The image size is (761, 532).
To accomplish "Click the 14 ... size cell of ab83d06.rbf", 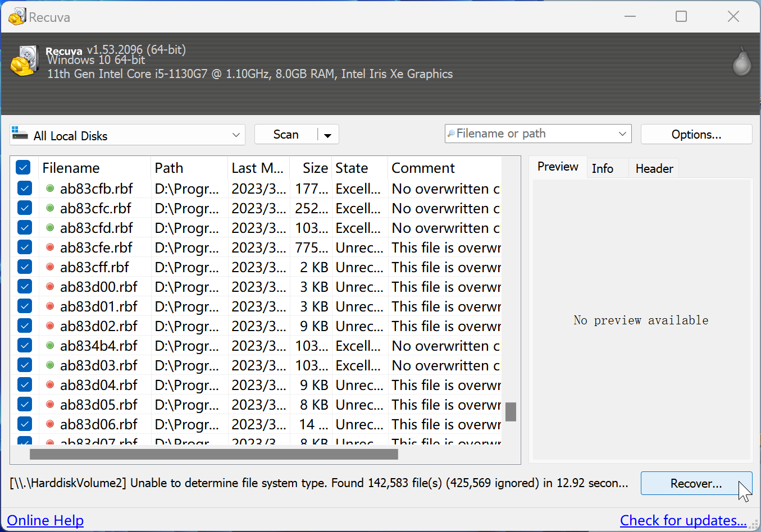I will click(x=313, y=424).
